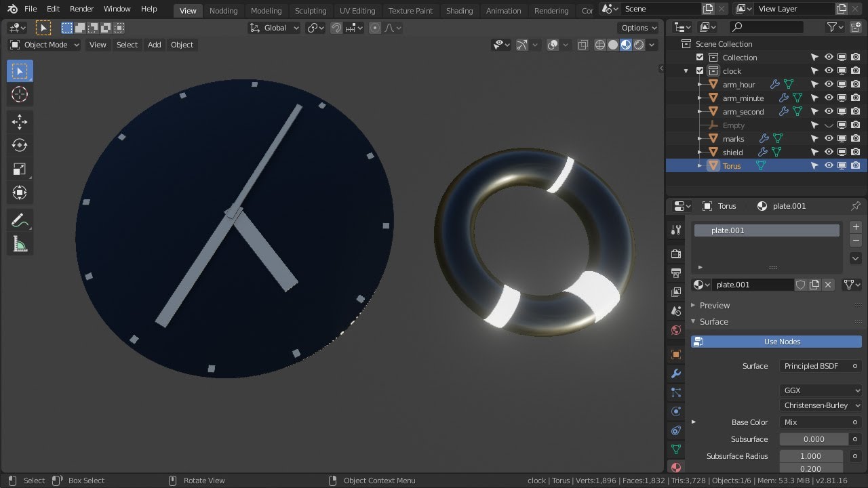Screen dimensions: 868x488
Task: Open the World properties tab
Action: 675,330
